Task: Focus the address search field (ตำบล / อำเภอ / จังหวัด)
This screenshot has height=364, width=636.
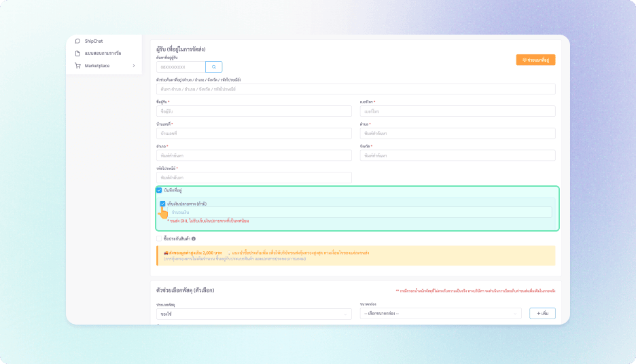Action: click(x=356, y=89)
